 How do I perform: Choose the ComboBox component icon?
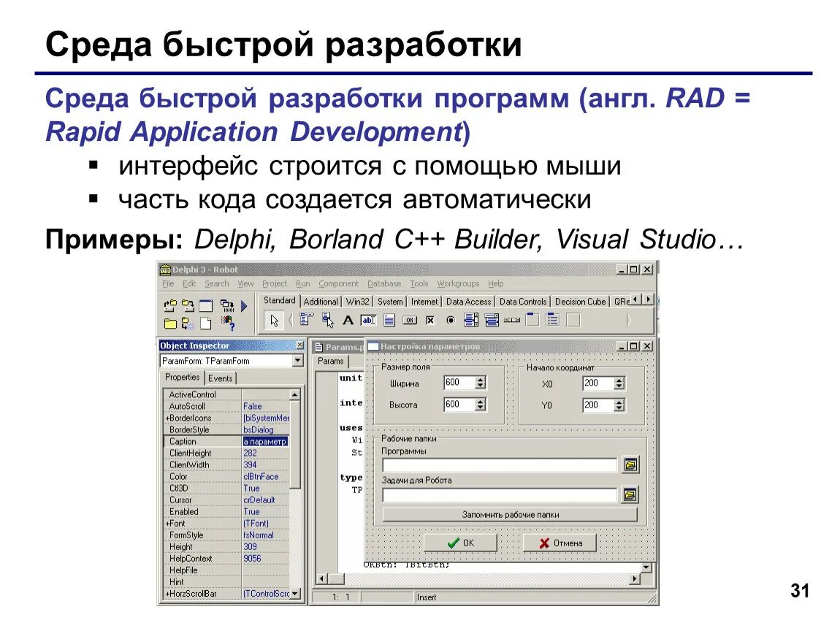[492, 321]
